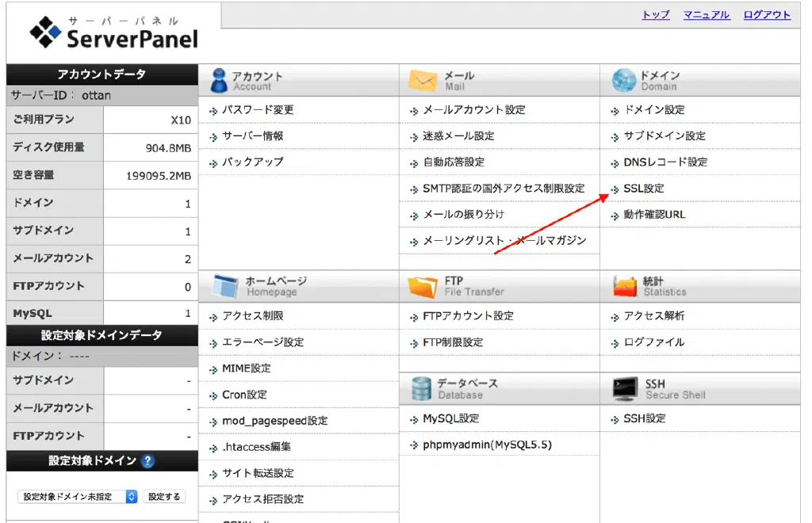Click the Database cylinder icon

point(421,388)
